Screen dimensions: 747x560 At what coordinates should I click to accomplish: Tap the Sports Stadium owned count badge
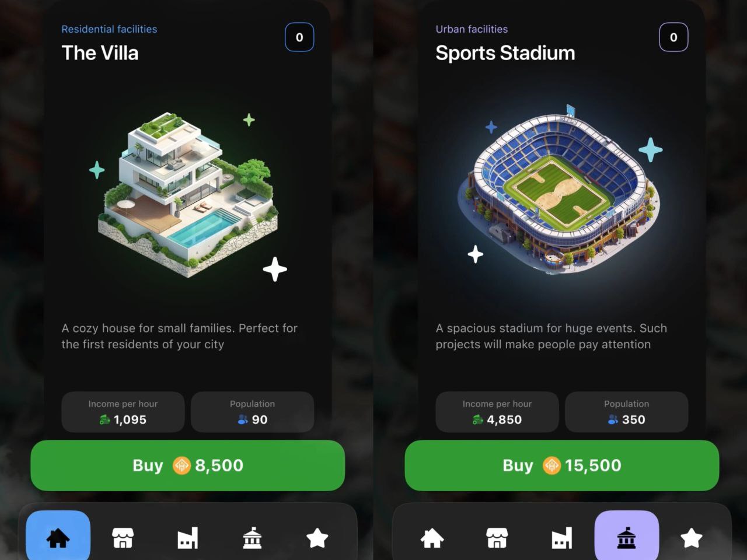point(673,37)
